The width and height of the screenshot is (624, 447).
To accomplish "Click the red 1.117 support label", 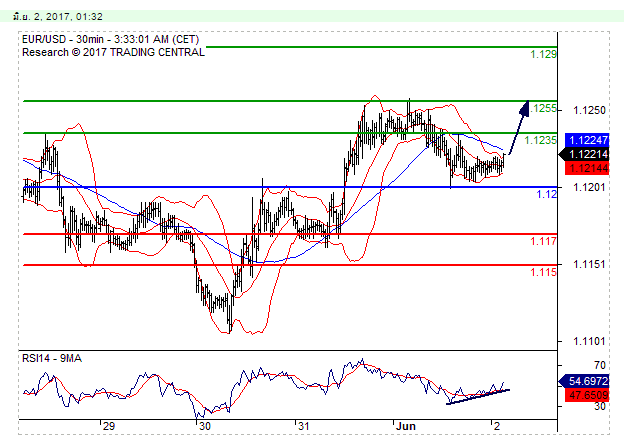I will click(543, 241).
